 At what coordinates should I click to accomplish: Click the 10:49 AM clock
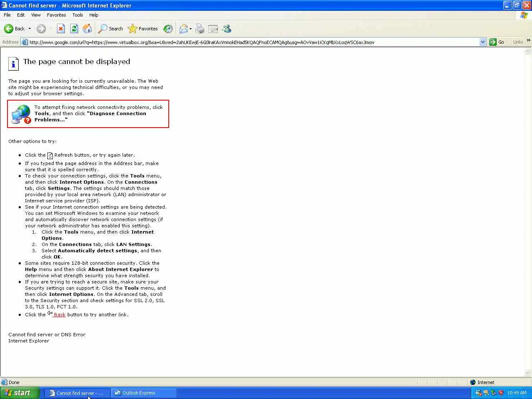517,393
